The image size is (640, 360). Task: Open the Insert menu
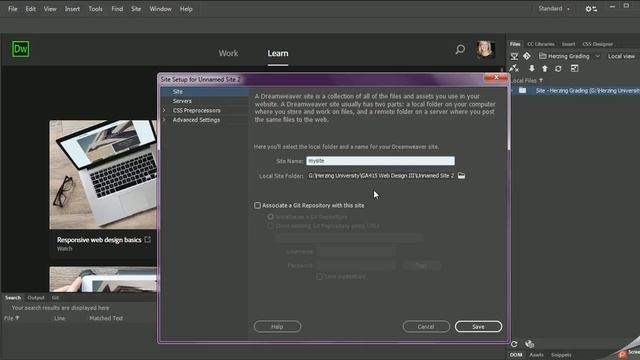pyautogui.click(x=72, y=9)
